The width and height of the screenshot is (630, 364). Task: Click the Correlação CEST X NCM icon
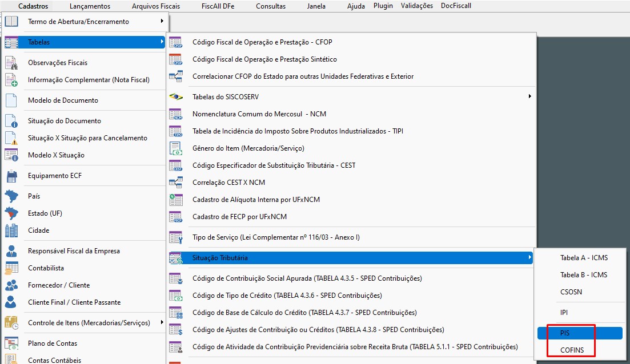tap(175, 183)
